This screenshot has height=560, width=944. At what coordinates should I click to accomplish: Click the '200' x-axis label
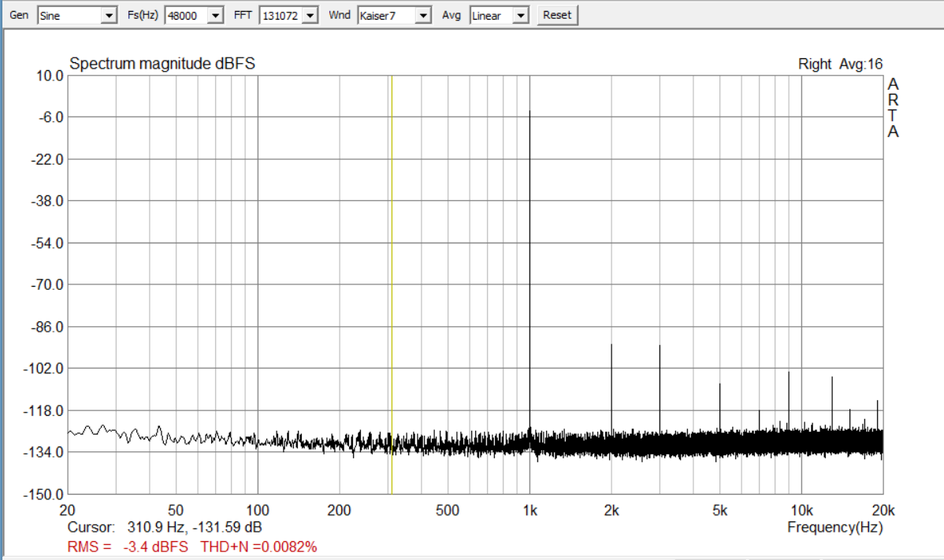(x=339, y=510)
